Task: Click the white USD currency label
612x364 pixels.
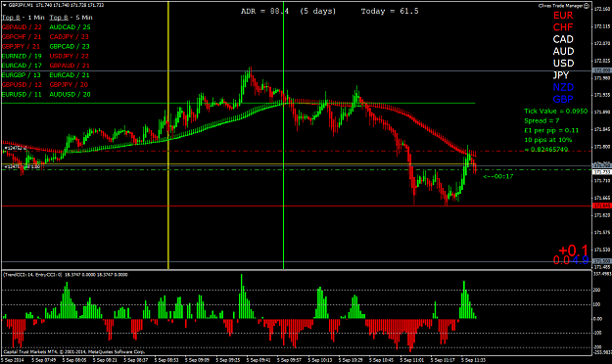Action: (x=563, y=64)
